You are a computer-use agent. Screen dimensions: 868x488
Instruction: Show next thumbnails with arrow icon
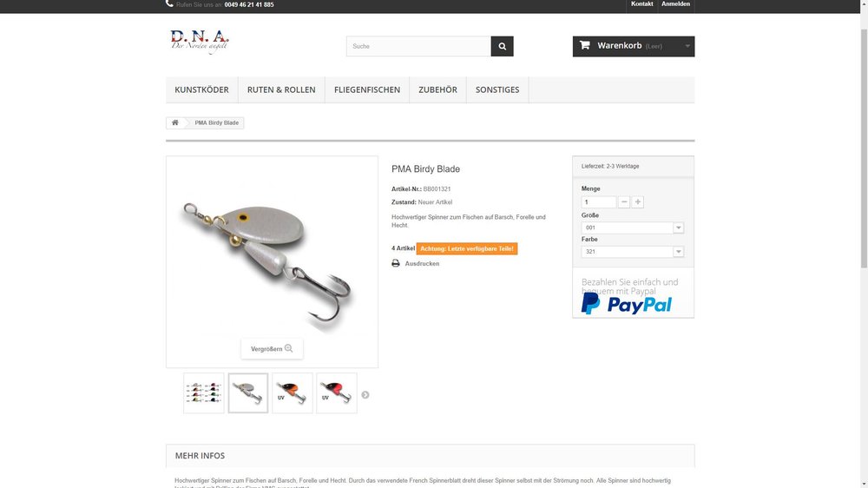(365, 395)
